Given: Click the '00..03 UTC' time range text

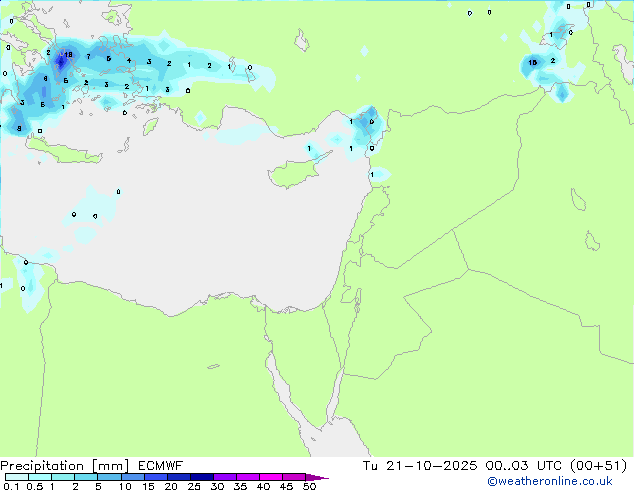Looking at the screenshot, I should 524,466.
